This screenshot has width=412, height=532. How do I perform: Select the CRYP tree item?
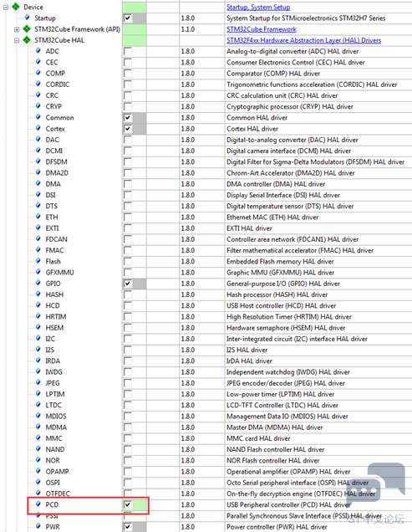tap(53, 106)
